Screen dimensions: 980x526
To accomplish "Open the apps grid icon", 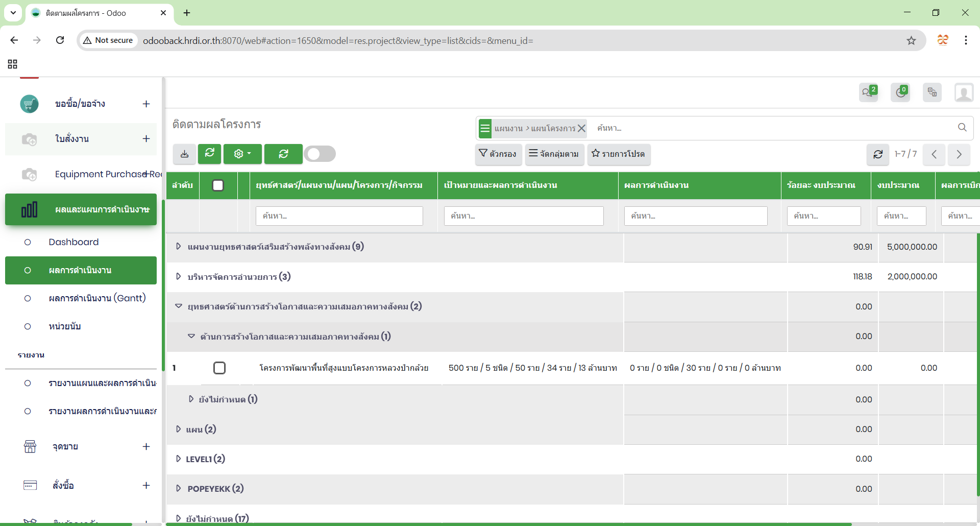I will tap(13, 64).
